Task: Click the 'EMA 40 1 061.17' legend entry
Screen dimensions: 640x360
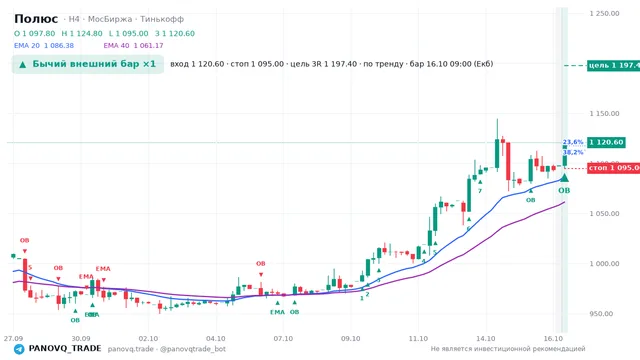Action: click(x=133, y=46)
